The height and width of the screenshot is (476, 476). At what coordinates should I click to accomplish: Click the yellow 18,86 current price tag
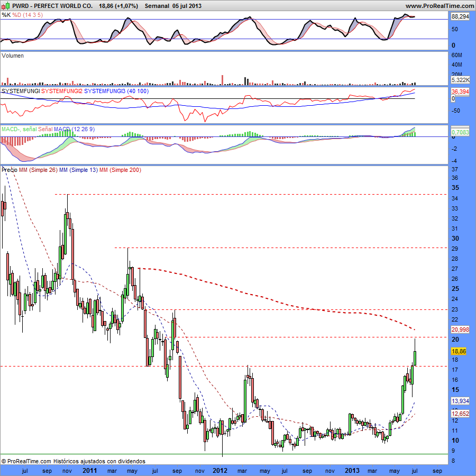click(459, 351)
